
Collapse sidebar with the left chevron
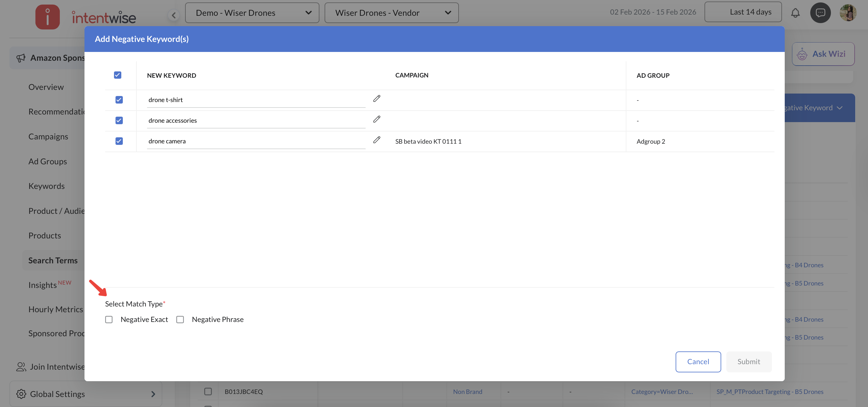(x=174, y=15)
